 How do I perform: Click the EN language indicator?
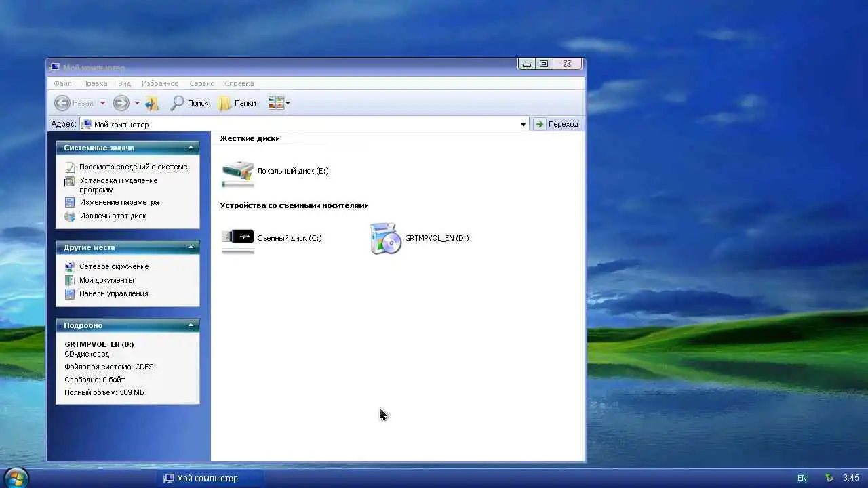[802, 479]
